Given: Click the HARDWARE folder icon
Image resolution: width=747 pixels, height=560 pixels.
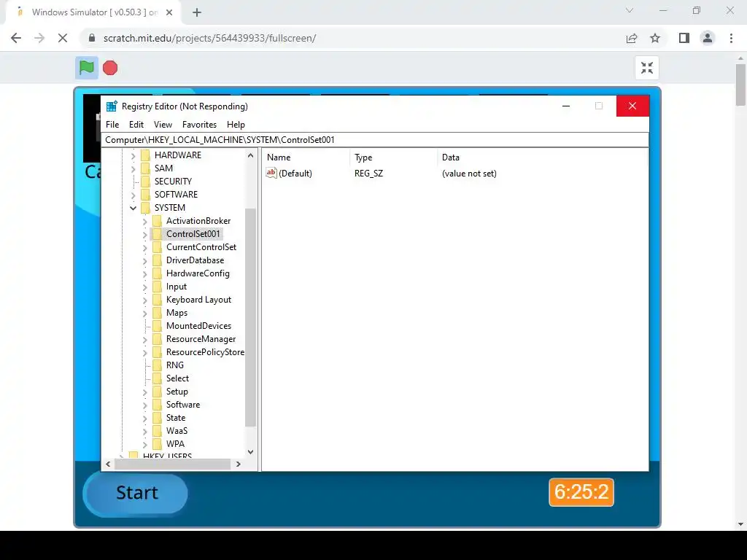Looking at the screenshot, I should 146,155.
